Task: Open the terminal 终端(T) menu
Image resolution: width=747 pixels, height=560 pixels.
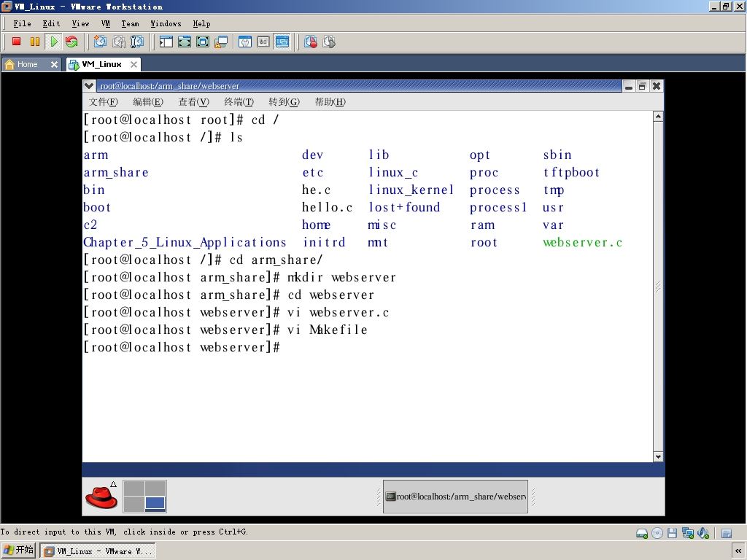Action: (239, 102)
